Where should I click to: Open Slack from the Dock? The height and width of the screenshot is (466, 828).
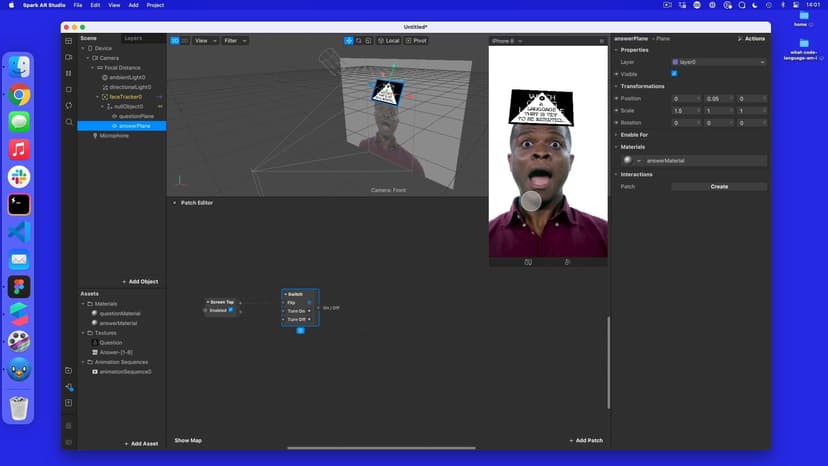19,177
